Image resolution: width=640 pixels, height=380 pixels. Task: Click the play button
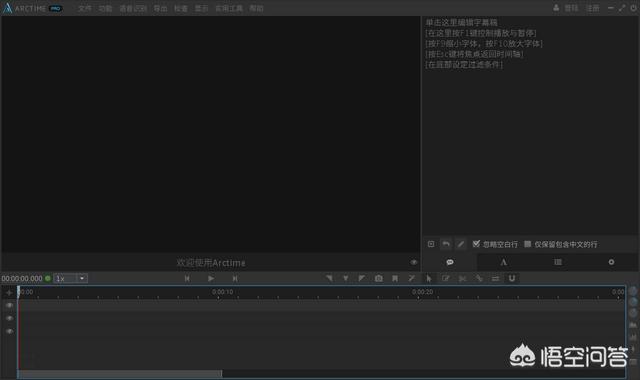point(211,278)
